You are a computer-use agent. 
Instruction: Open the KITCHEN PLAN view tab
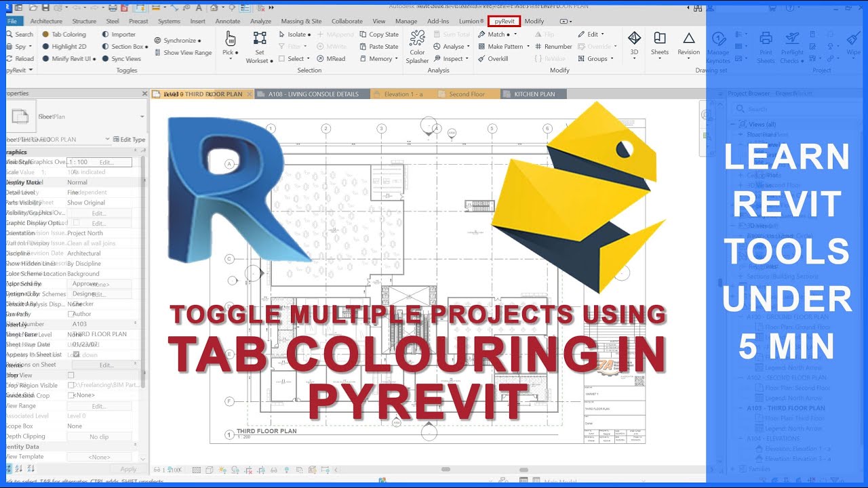click(534, 94)
